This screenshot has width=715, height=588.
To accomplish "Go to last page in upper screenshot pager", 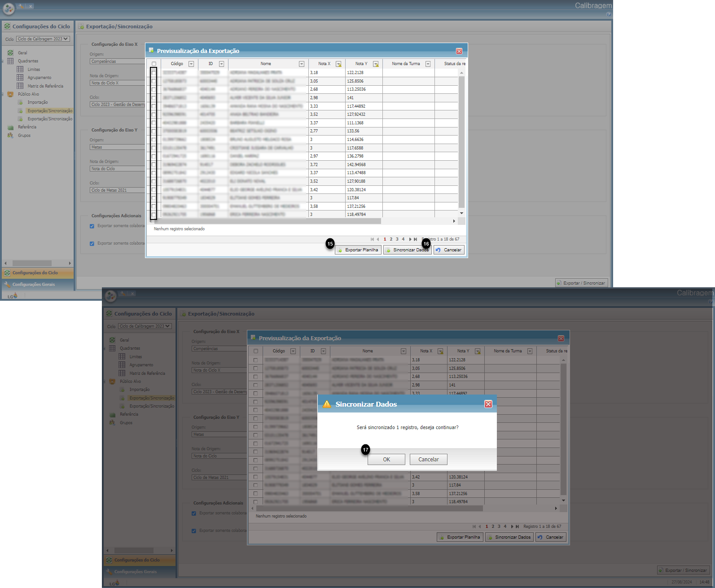I will (x=416, y=239).
